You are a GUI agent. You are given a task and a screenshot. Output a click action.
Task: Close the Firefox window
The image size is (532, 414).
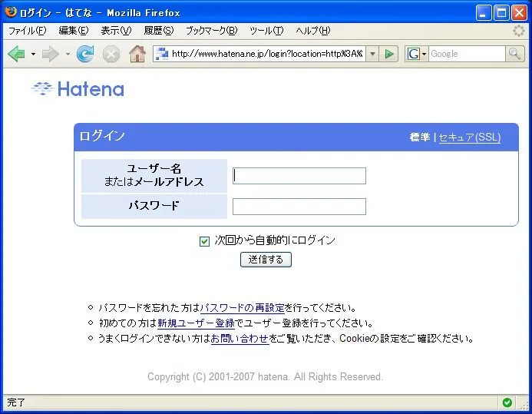coord(520,13)
